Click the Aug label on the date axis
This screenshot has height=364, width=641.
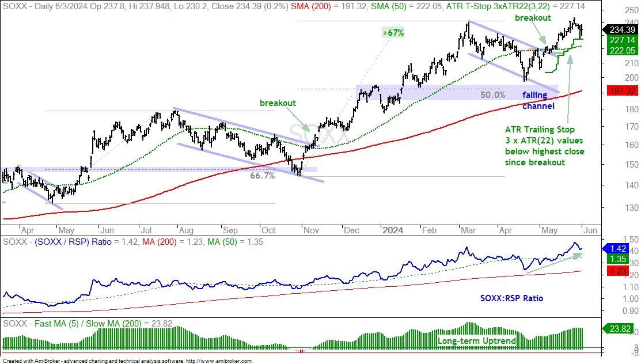186,230
